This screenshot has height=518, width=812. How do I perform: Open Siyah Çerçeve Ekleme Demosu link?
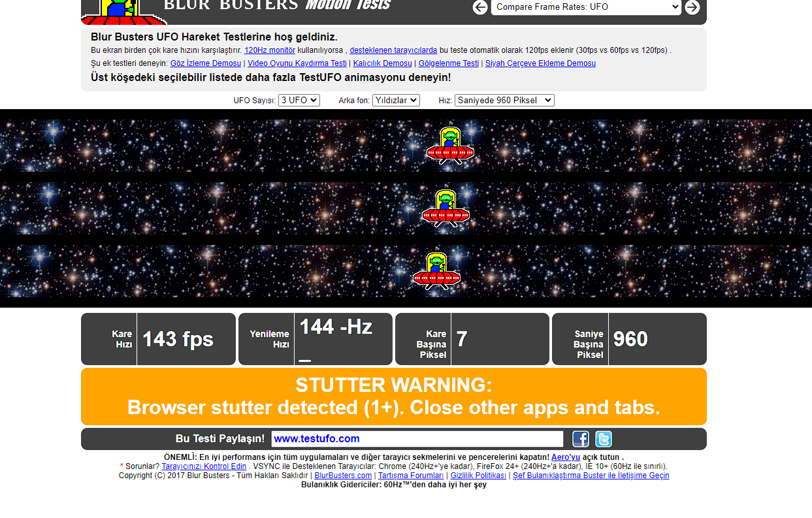coord(540,63)
